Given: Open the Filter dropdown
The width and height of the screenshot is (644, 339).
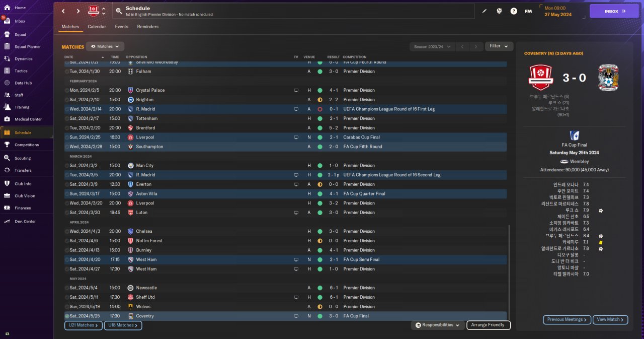Looking at the screenshot, I should 499,46.
